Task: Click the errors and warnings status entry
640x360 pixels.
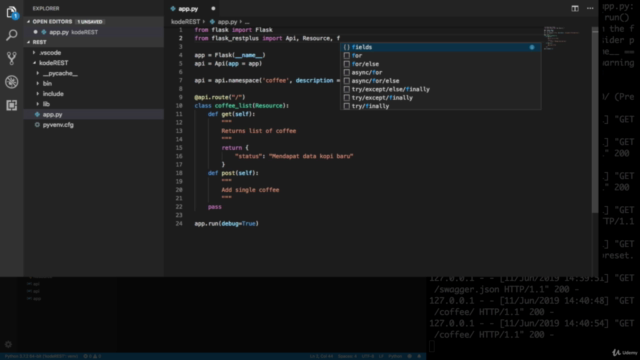Action: pyautogui.click(x=92, y=356)
